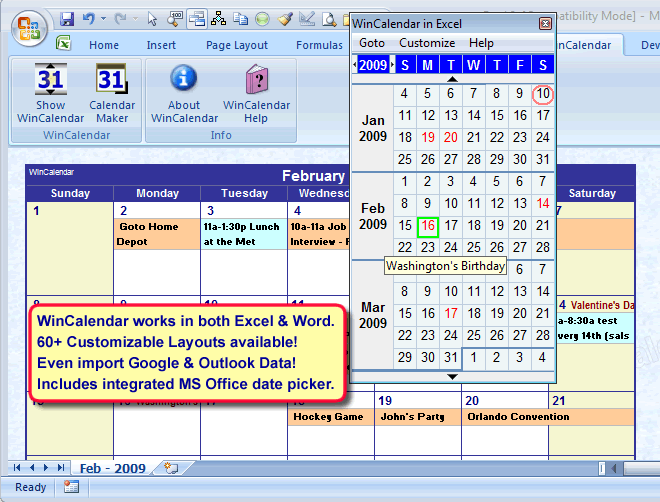Click the Show WinCalendar icon
Image resolution: width=660 pixels, height=502 pixels.
pos(50,79)
